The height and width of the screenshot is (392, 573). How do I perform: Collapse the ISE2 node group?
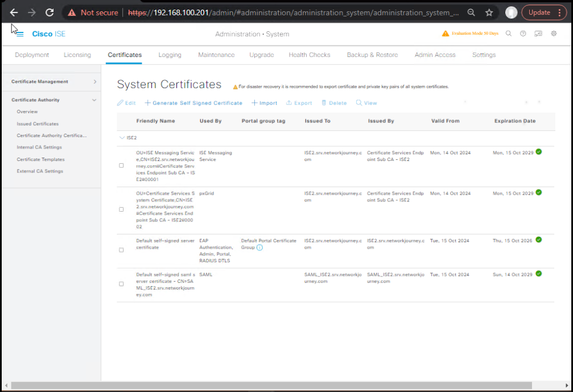coord(122,138)
